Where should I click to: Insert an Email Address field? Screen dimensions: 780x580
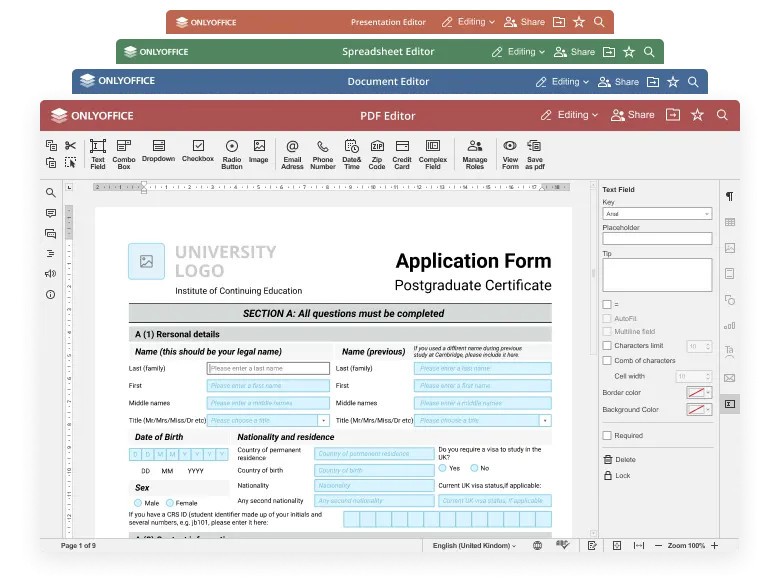point(292,153)
